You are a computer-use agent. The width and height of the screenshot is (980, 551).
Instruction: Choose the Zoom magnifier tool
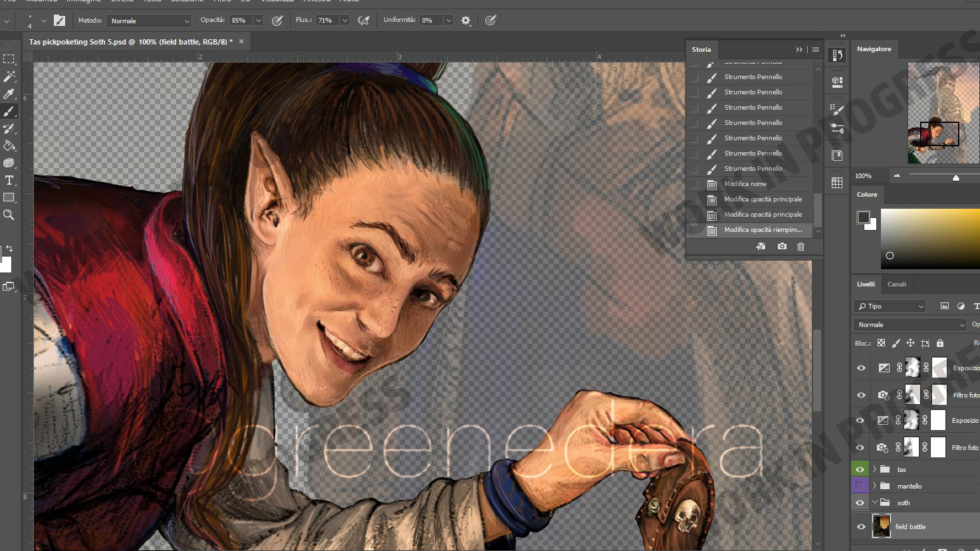coord(9,215)
